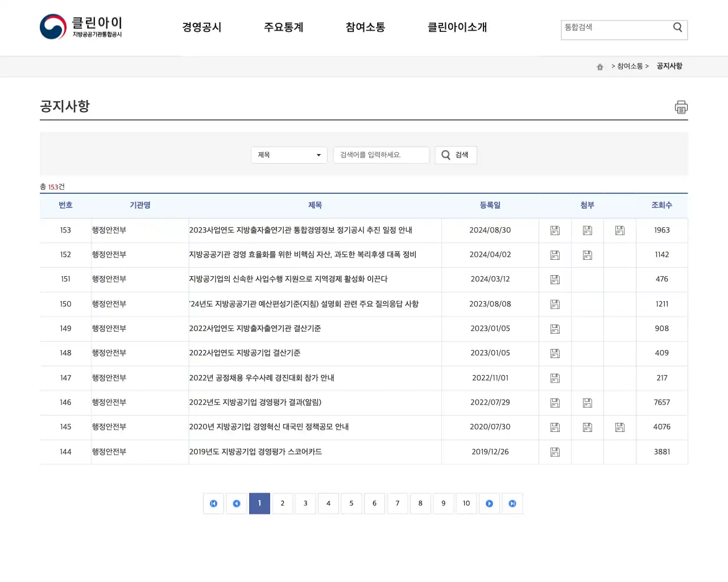Click the print icon on 공지사항 page
This screenshot has height=582, width=728.
click(681, 107)
